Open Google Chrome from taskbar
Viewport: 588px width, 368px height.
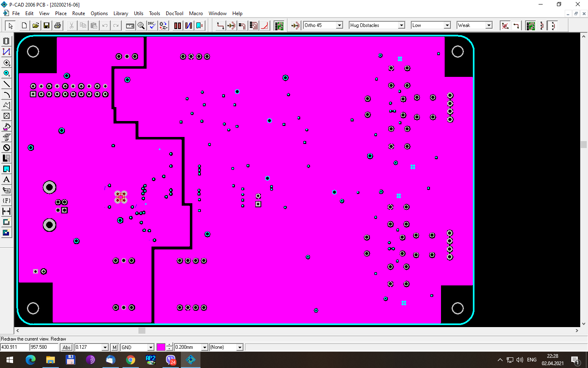coord(131,360)
